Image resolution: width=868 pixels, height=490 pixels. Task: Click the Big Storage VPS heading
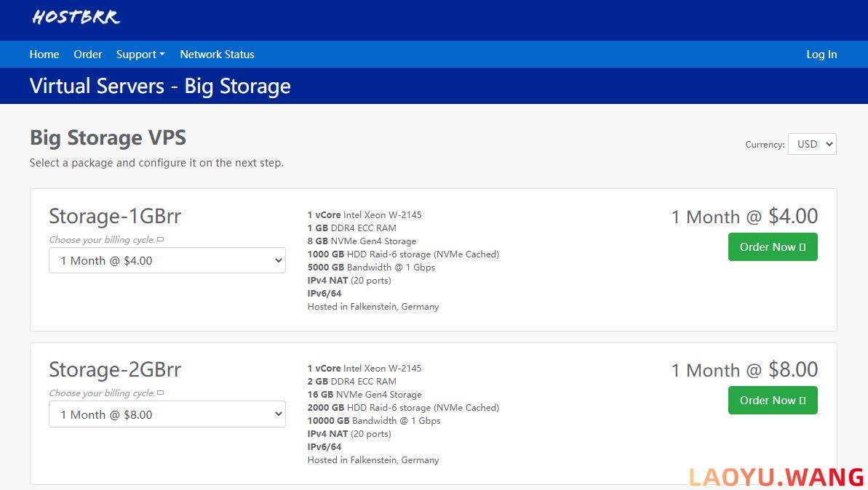tap(108, 137)
